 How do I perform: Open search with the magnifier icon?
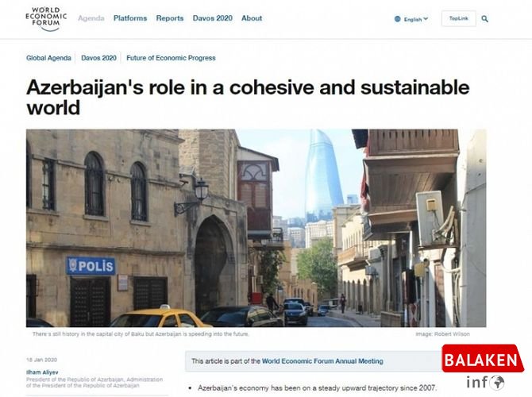click(x=485, y=18)
